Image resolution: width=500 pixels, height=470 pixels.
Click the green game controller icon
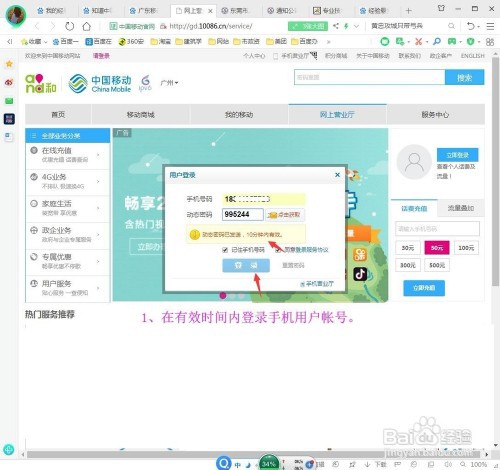click(x=452, y=41)
